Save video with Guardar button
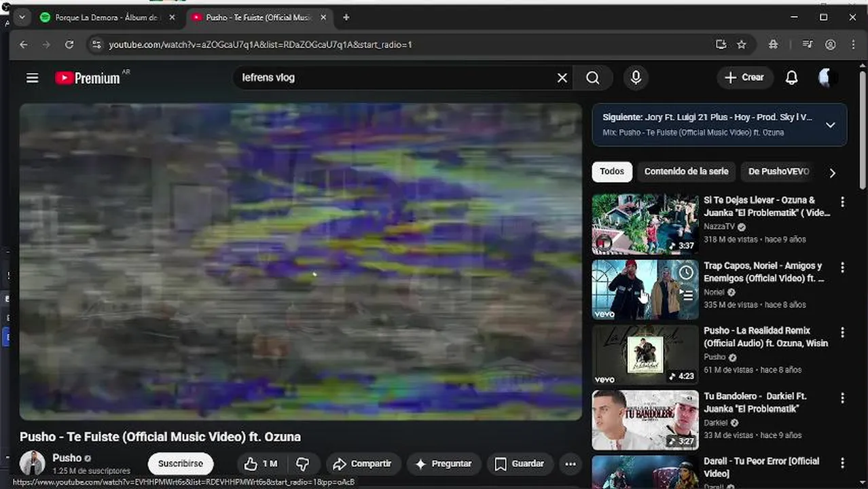 pyautogui.click(x=520, y=464)
